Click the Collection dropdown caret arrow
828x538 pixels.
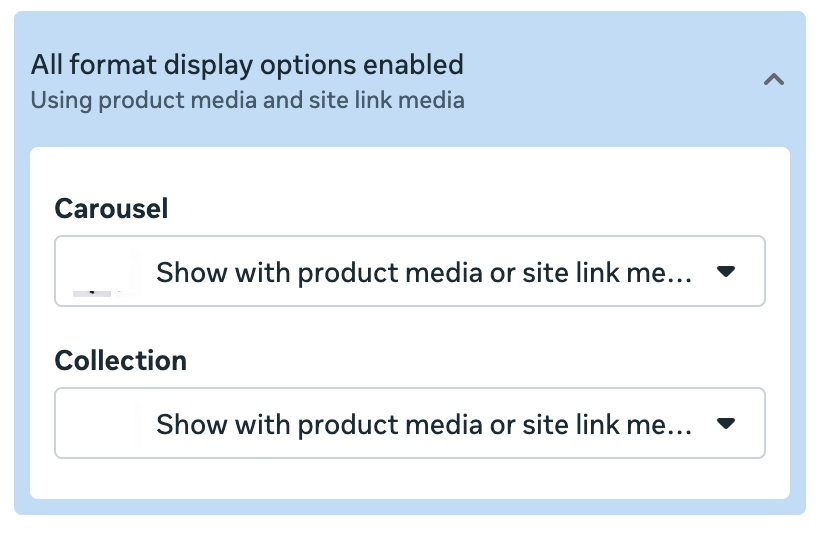pos(727,424)
